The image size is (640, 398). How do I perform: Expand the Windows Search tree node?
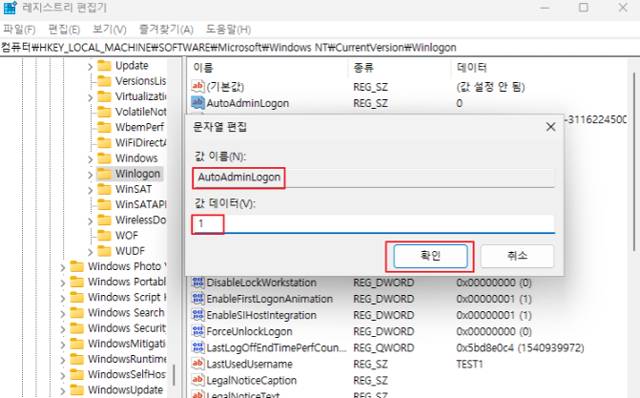pyautogui.click(x=62, y=313)
